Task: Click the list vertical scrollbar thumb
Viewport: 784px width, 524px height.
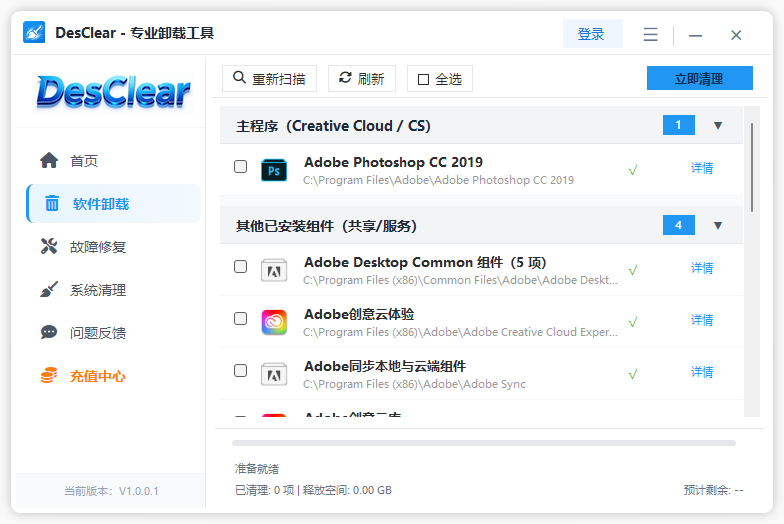Action: coord(752,168)
